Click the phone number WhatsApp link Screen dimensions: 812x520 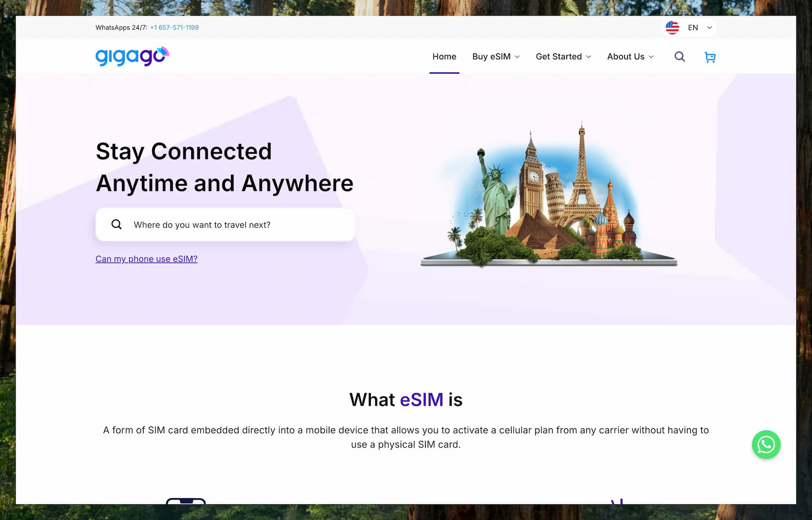pyautogui.click(x=174, y=27)
